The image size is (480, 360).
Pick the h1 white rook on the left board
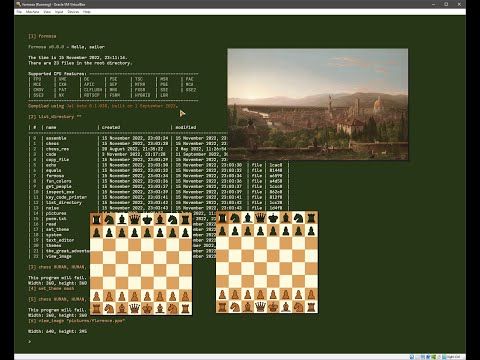185,308
